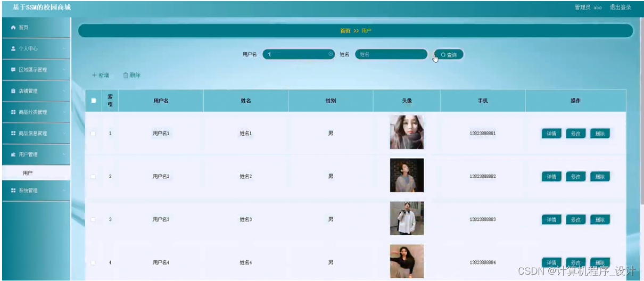This screenshot has width=644, height=281.
Task: Clear the 用户名 field with its clear icon
Action: tap(331, 54)
